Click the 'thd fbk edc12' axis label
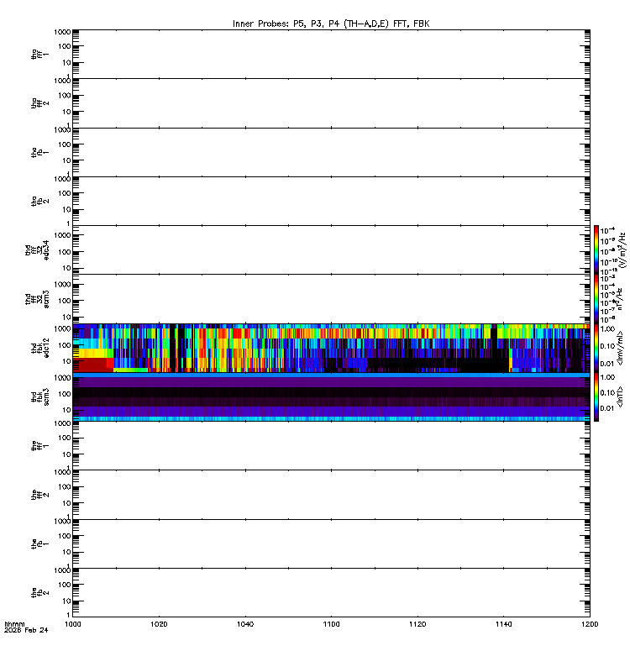The height and width of the screenshot is (672, 630). click(39, 348)
